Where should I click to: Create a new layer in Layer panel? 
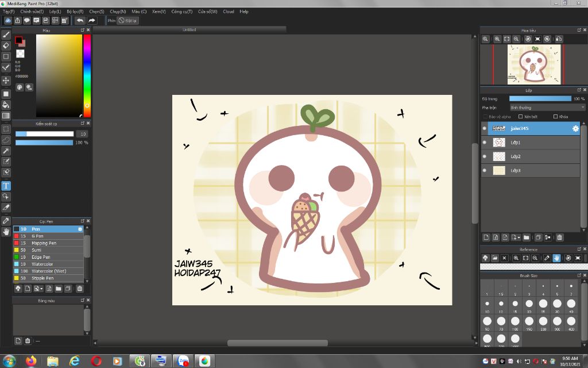486,237
